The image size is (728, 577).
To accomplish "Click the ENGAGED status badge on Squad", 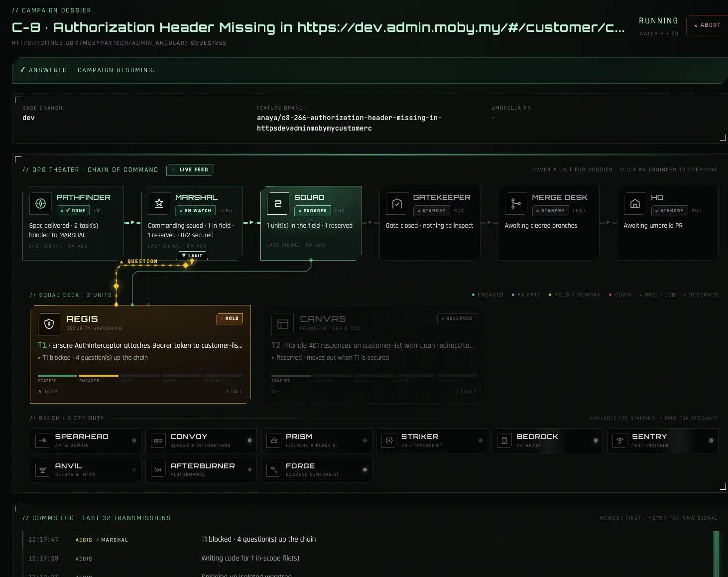I will [313, 211].
